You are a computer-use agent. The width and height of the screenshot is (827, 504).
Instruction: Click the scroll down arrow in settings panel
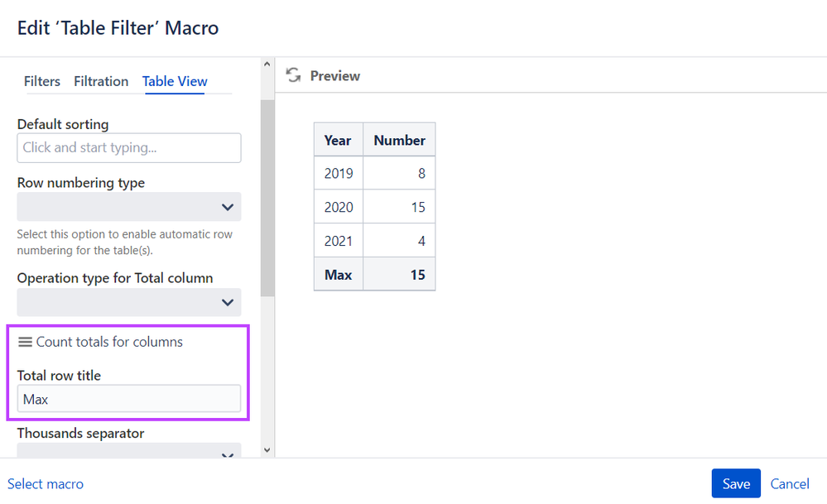(267, 449)
